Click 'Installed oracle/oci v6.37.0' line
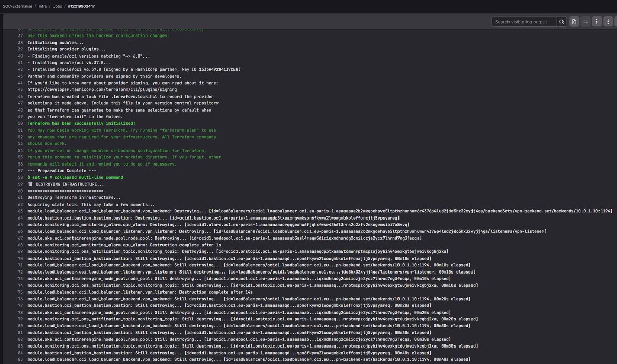Image resolution: width=617 pixels, height=364 pixels. 134,69
